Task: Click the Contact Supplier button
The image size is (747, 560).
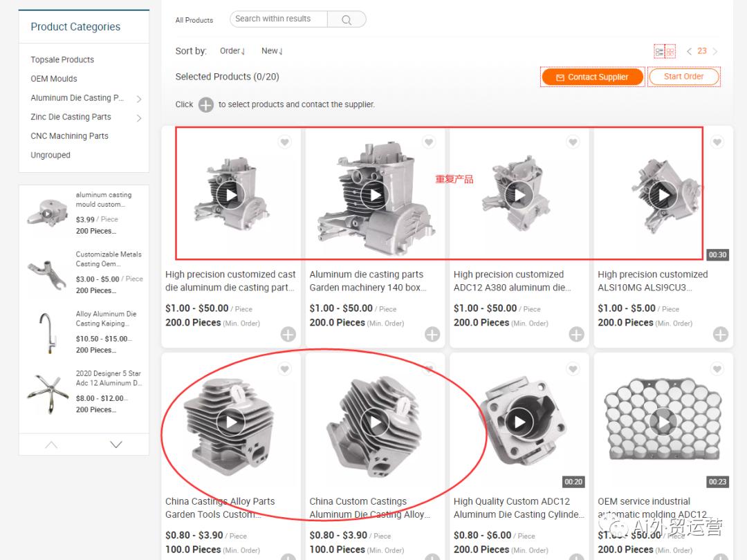Action: click(x=593, y=77)
